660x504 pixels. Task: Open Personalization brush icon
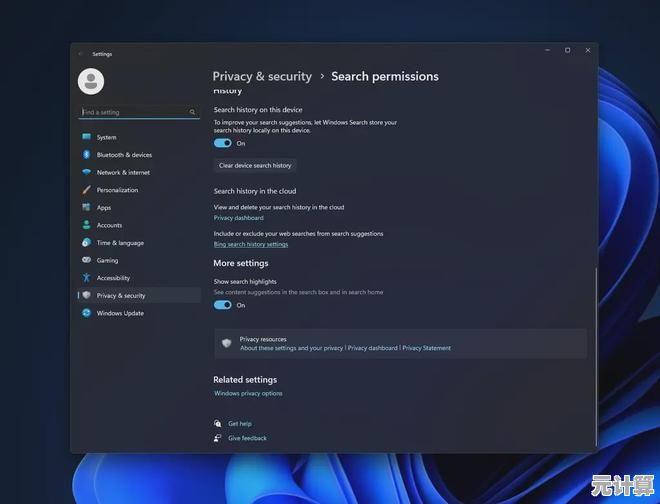pos(87,190)
